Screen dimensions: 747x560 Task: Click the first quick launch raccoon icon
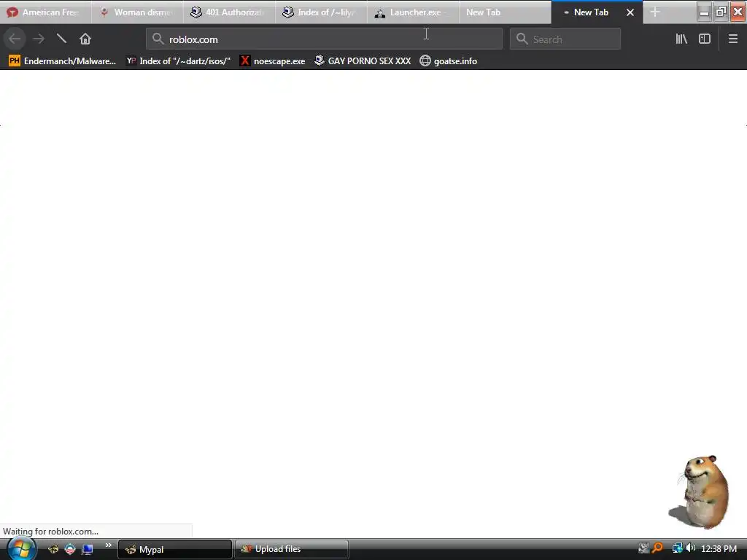[x=53, y=550]
